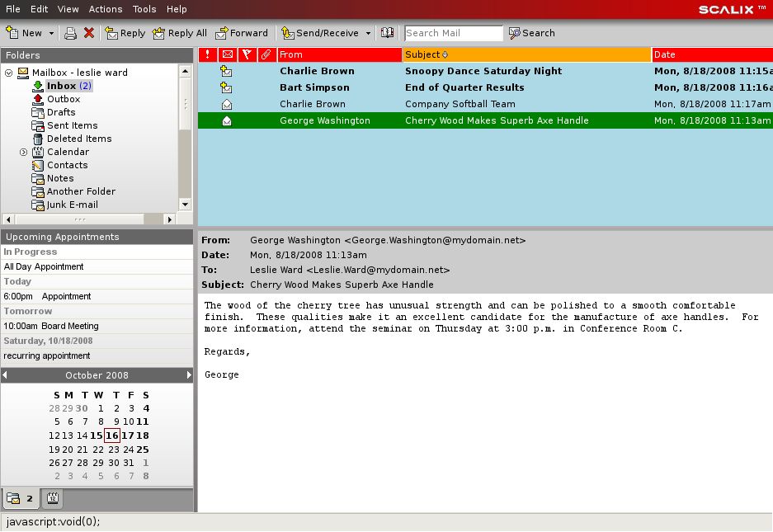Sort by attachment paperclip column

click(266, 55)
